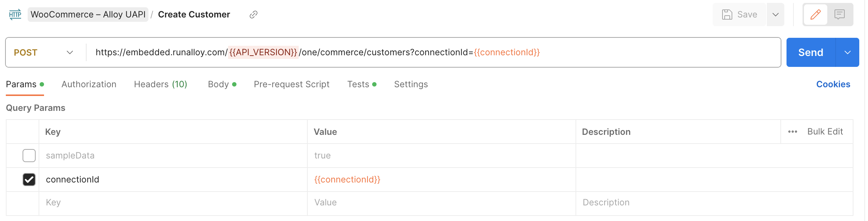The width and height of the screenshot is (868, 221).
Task: Click the Bulk Edit button
Action: (825, 132)
